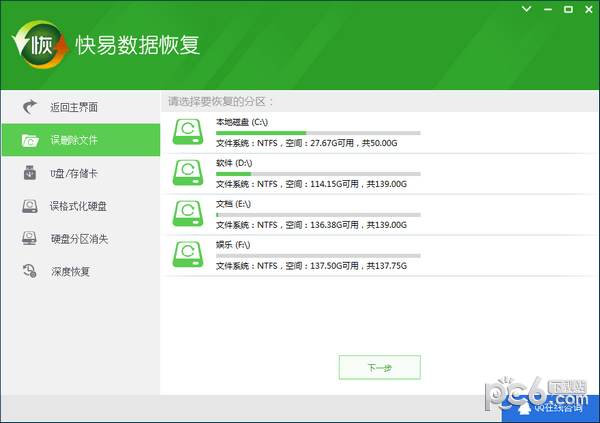
Task: Open the 误格式化硬盘 recovery option
Action: [x=81, y=206]
